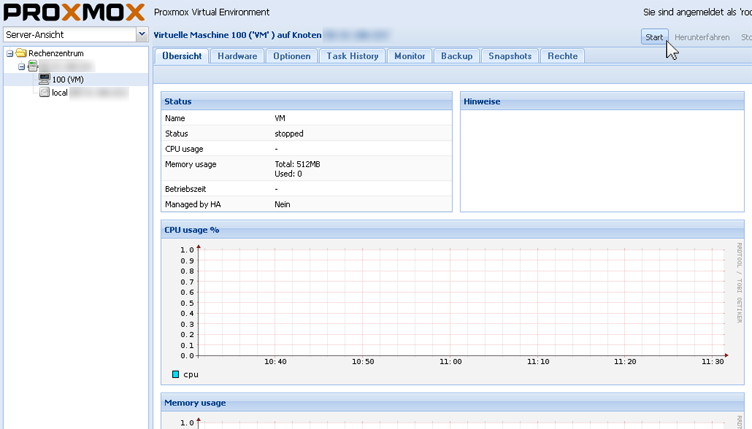Click the 'stopped' status value

click(289, 134)
